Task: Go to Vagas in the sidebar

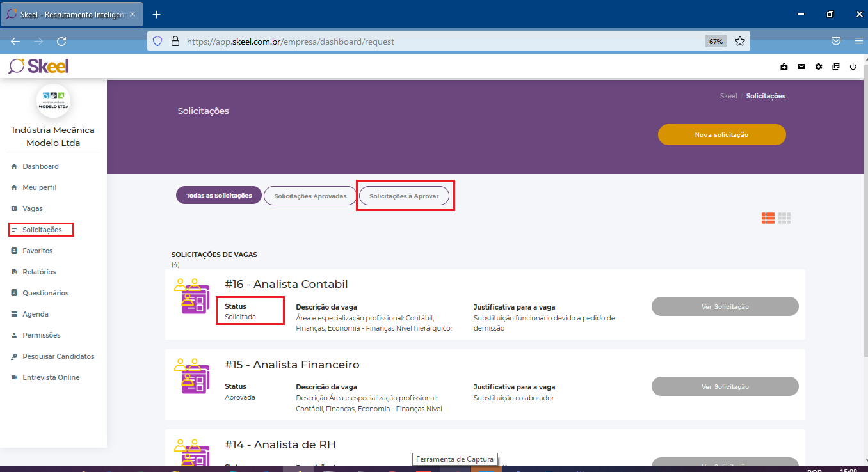Action: [33, 208]
